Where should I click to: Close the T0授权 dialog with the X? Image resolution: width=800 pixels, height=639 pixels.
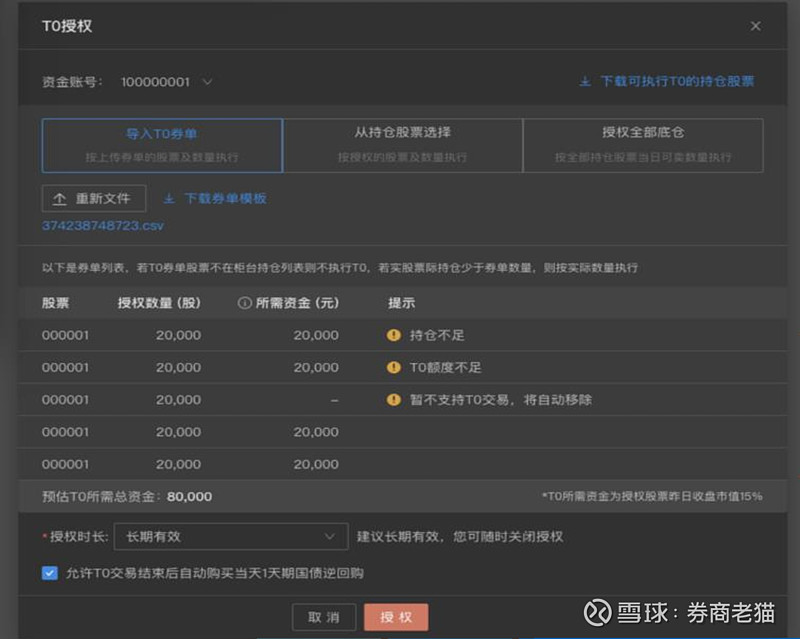756,26
